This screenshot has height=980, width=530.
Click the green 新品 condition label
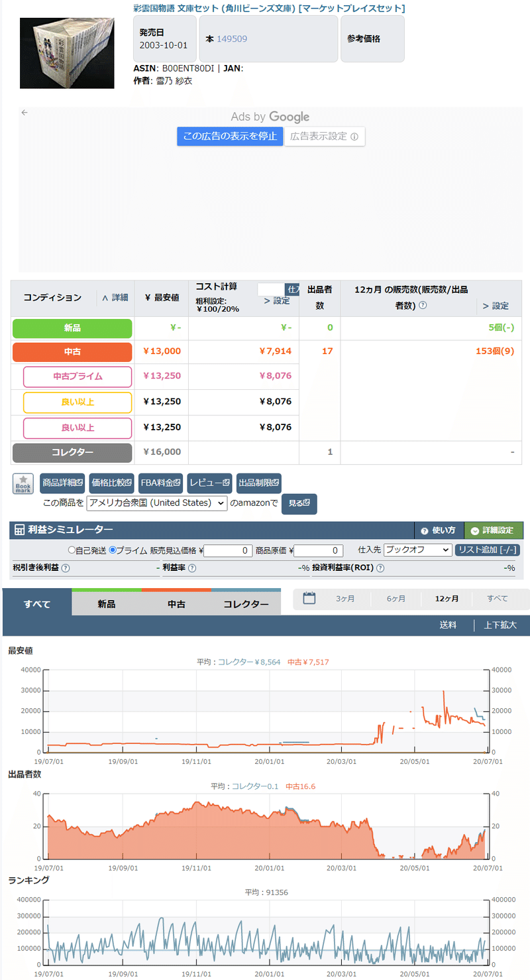(73, 328)
